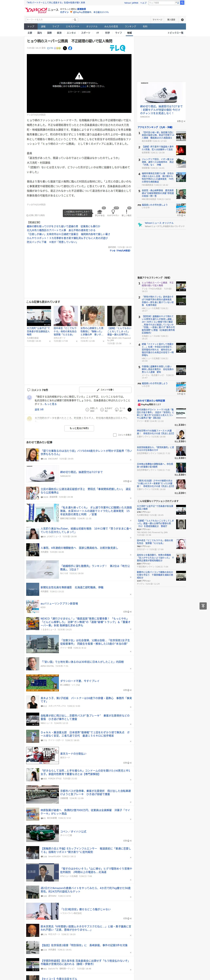Dismiss 「寝て仕事取るのは当たり前」 article with x

[x=130, y=460]
